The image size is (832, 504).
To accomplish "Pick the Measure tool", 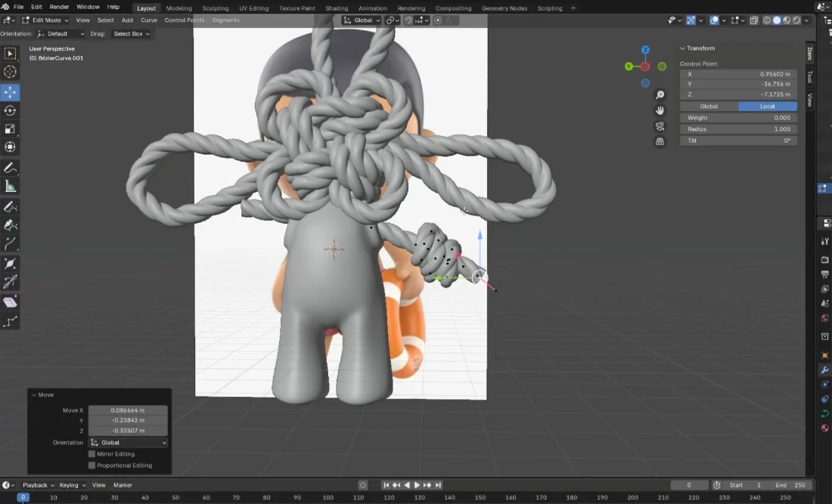I will click(x=10, y=186).
